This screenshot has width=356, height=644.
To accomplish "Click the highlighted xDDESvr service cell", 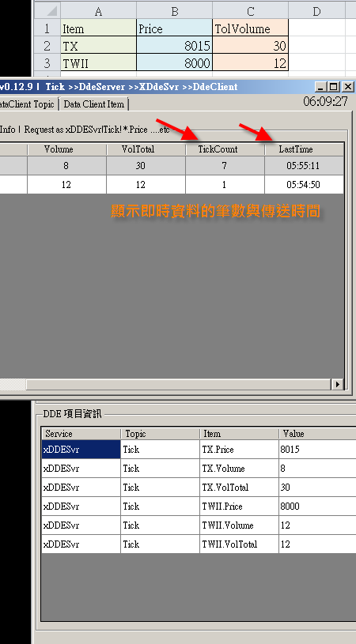I will (81, 450).
